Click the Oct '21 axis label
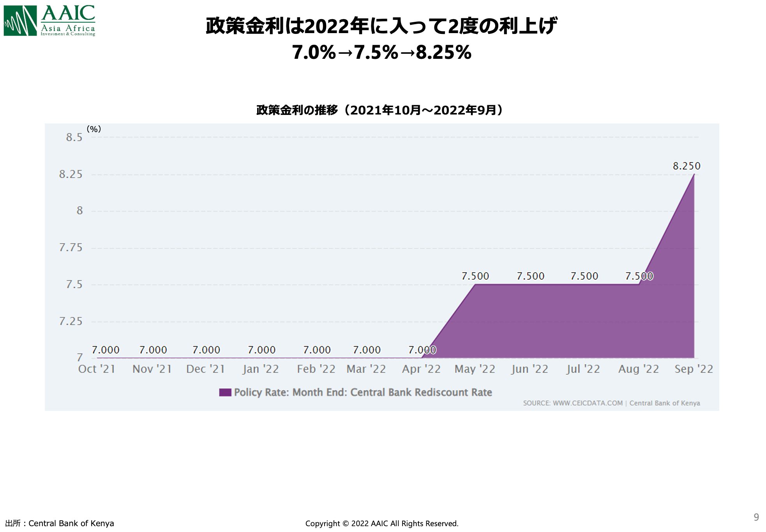Image resolution: width=766 pixels, height=532 pixels. 97,369
